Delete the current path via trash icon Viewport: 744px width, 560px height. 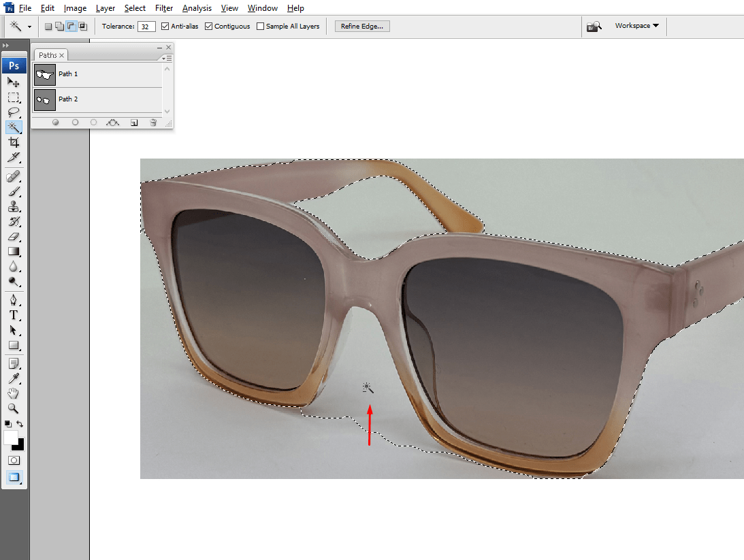click(x=153, y=122)
